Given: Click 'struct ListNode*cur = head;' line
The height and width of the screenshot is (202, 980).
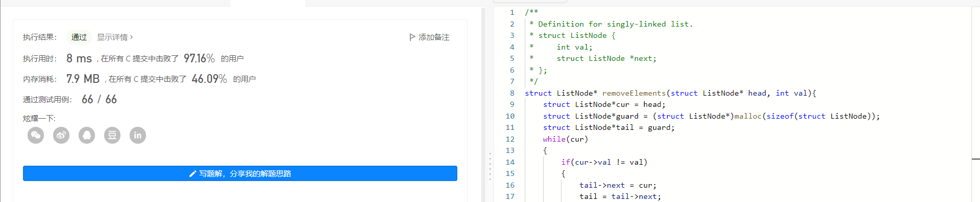Looking at the screenshot, I should coord(604,104).
